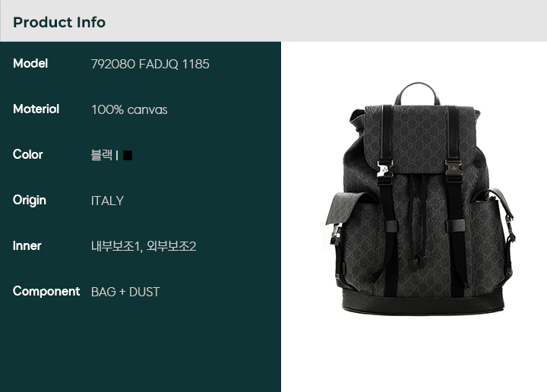Select model number 792080 FADJQ 1185
The image size is (547, 392).
point(150,64)
